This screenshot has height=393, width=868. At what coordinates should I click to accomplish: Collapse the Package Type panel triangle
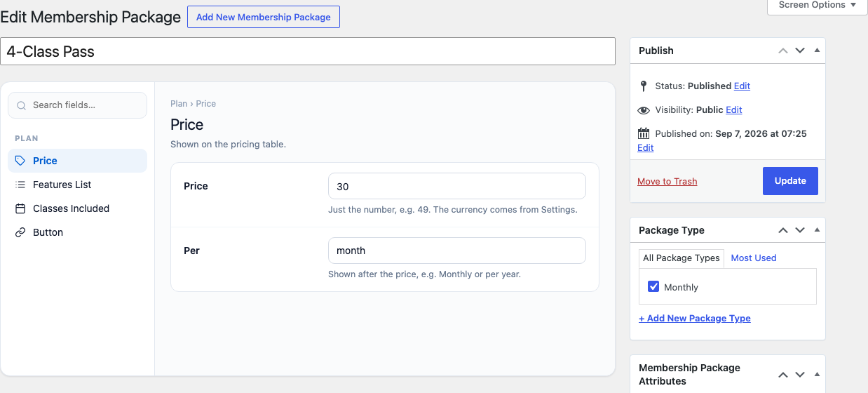(817, 229)
